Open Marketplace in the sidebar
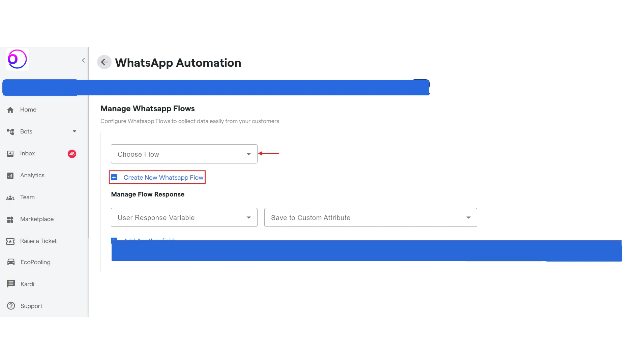This screenshot has height=364, width=629. point(37,219)
